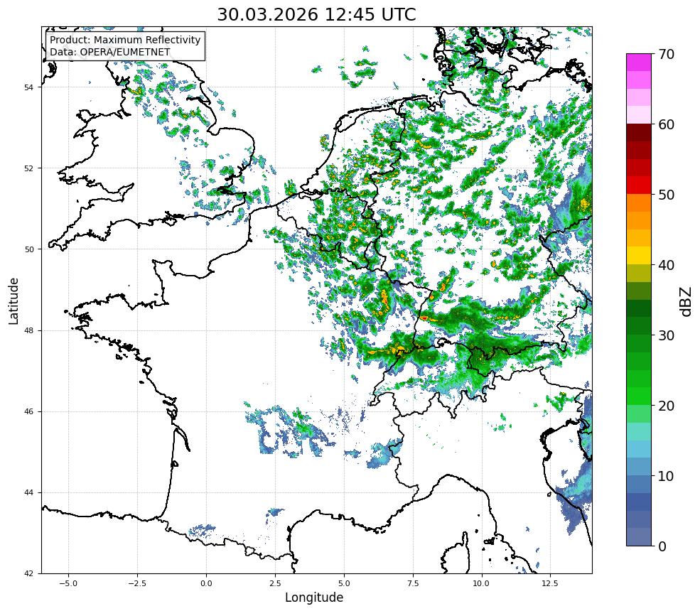Click the dBZ colorbar label
Image resolution: width=700 pixels, height=611 pixels.
686,301
